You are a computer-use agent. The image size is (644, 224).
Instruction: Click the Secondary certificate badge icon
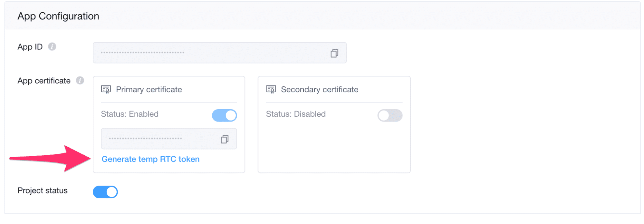point(271,89)
